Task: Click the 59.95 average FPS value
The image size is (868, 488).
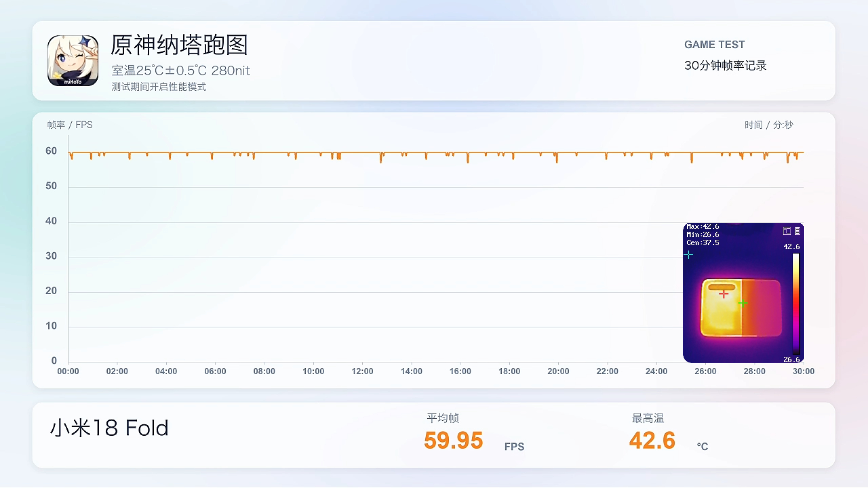Action: point(453,440)
